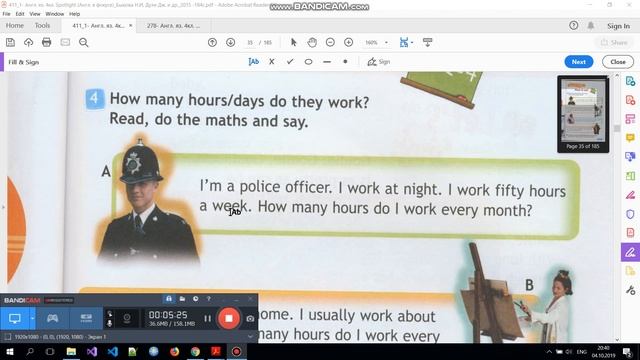640x360 pixels.
Task: Open the View menu
Action: pos(35,14)
